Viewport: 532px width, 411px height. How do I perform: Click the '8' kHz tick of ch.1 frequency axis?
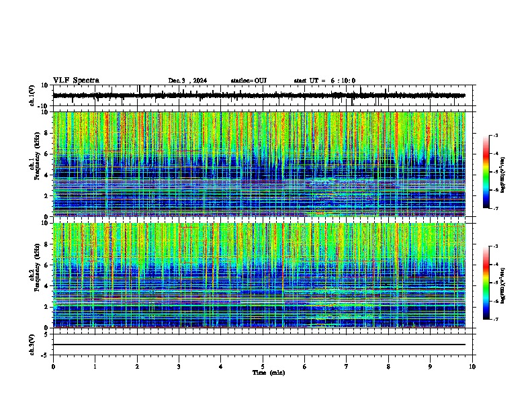click(x=48, y=133)
